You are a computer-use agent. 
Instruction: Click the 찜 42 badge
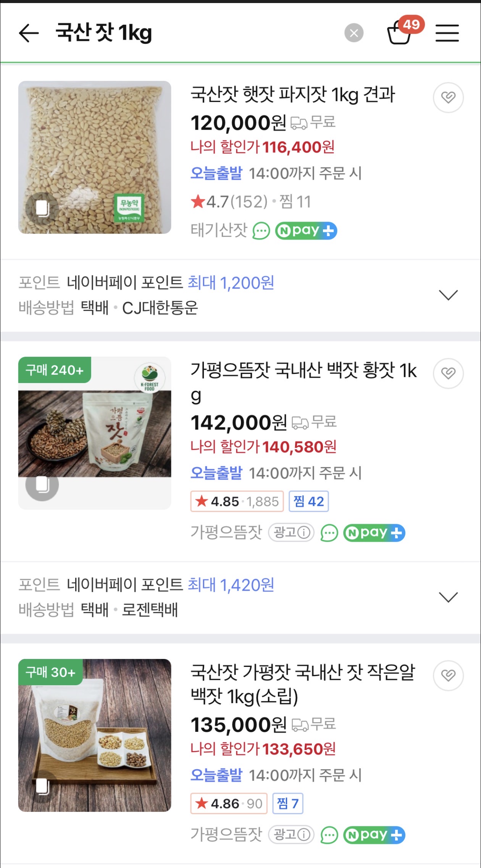[309, 501]
